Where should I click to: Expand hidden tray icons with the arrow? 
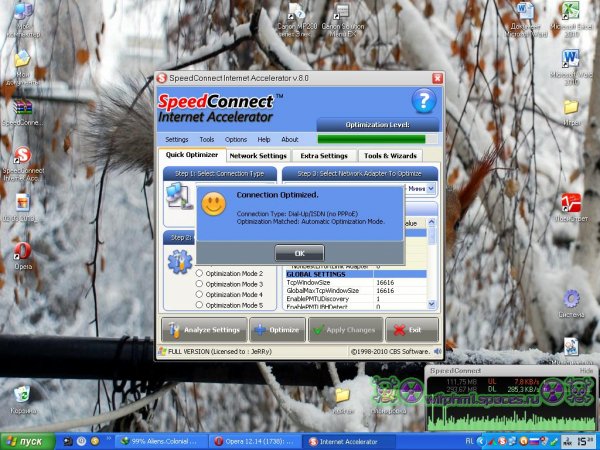tap(481, 442)
